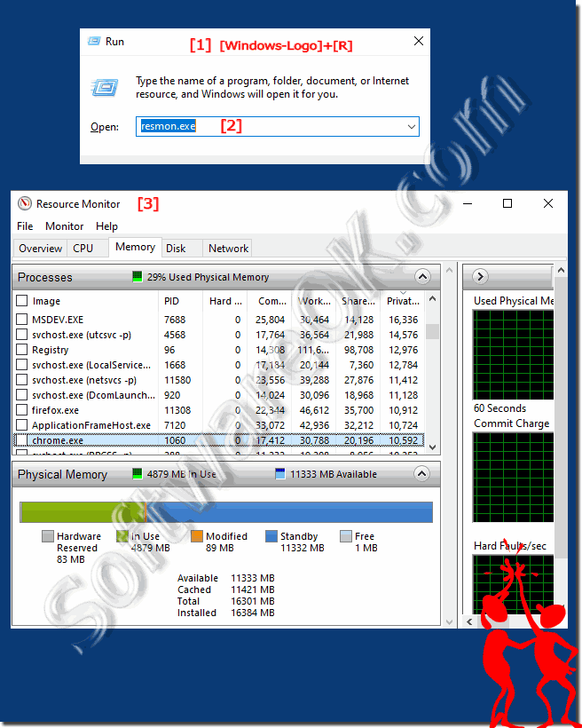
Task: Check the svchost.exe (LocalService...) checkbox
Action: point(22,365)
